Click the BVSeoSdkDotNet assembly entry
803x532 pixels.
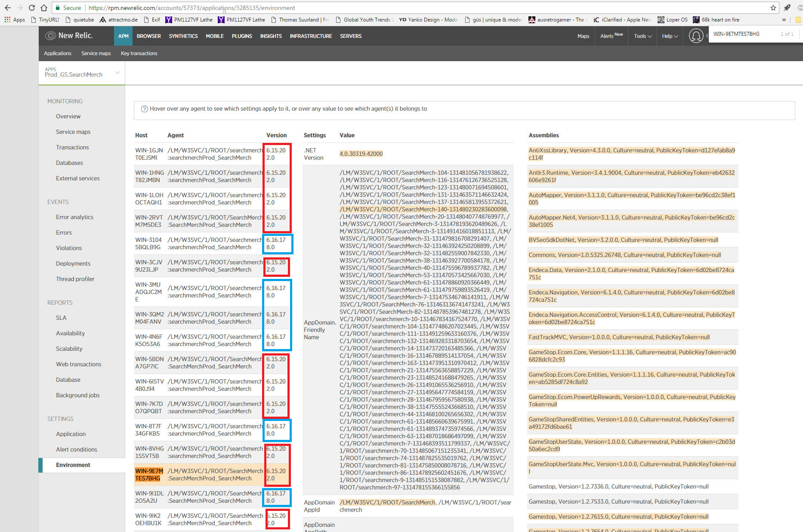click(x=623, y=240)
